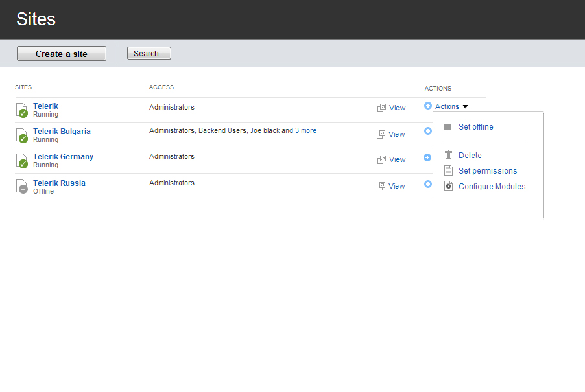Open the Telerik site link

(x=45, y=106)
